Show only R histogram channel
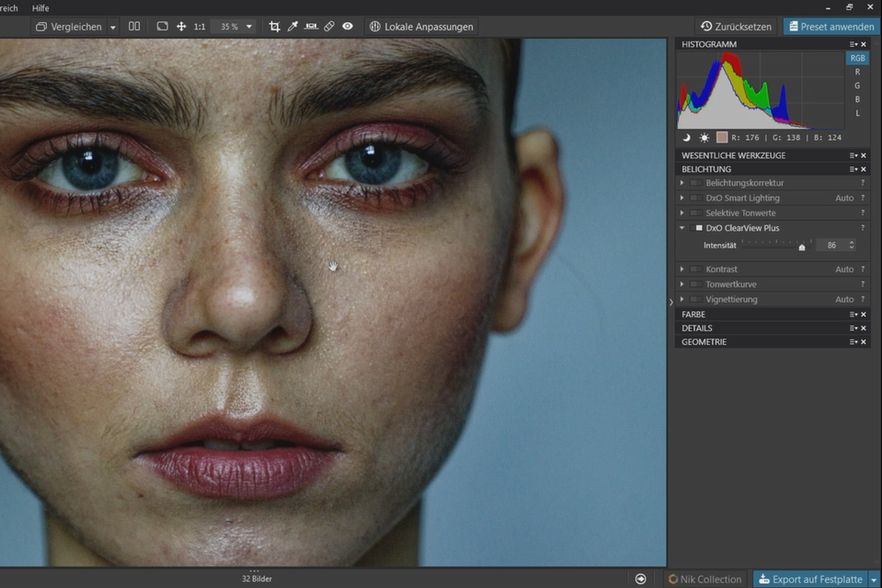 point(857,72)
